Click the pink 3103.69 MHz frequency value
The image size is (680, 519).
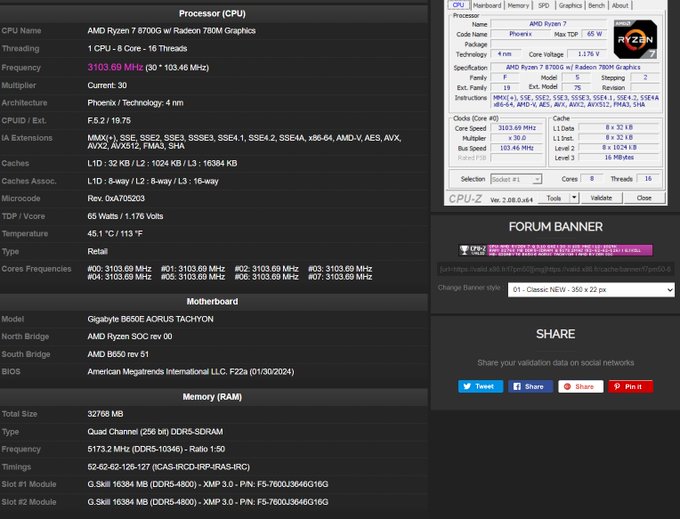(x=115, y=67)
